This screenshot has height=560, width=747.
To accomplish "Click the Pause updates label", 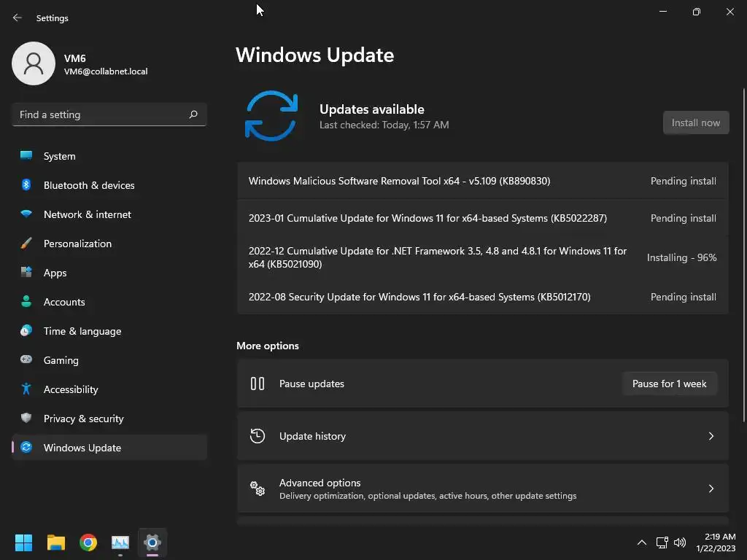I will (311, 384).
